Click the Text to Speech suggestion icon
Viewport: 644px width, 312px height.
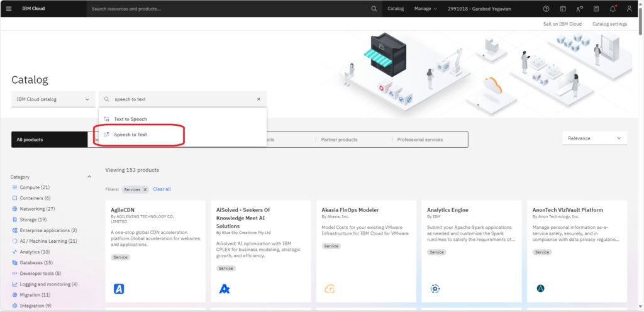107,119
